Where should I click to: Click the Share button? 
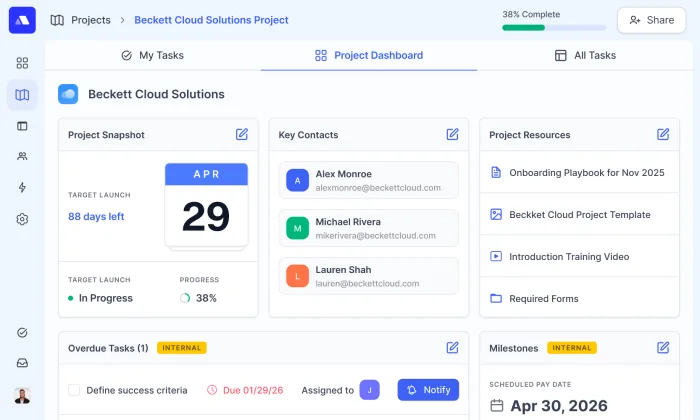coord(651,20)
